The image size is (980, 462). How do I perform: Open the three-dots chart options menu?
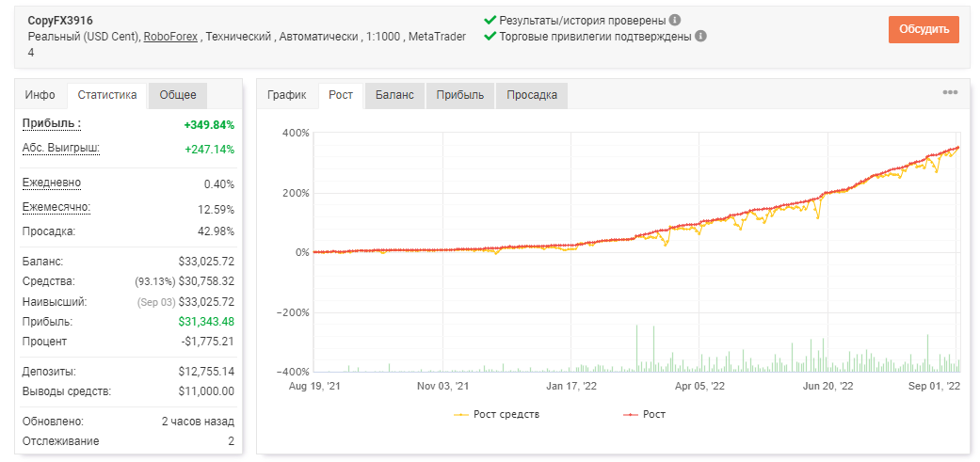click(950, 92)
